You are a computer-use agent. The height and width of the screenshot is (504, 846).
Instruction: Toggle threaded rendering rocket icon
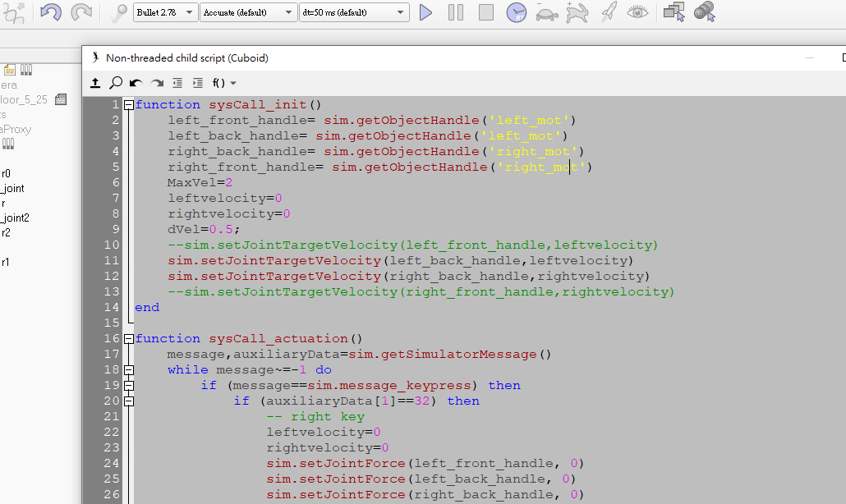(x=608, y=12)
